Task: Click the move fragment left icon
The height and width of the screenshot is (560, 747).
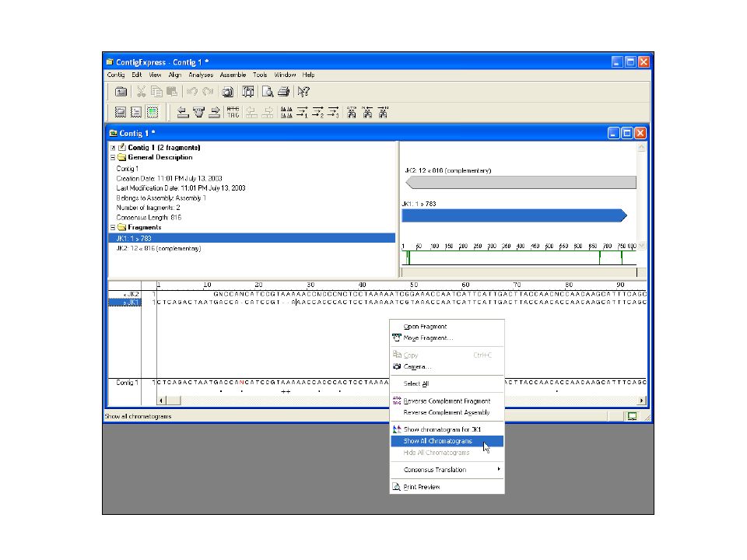Action: [x=182, y=112]
